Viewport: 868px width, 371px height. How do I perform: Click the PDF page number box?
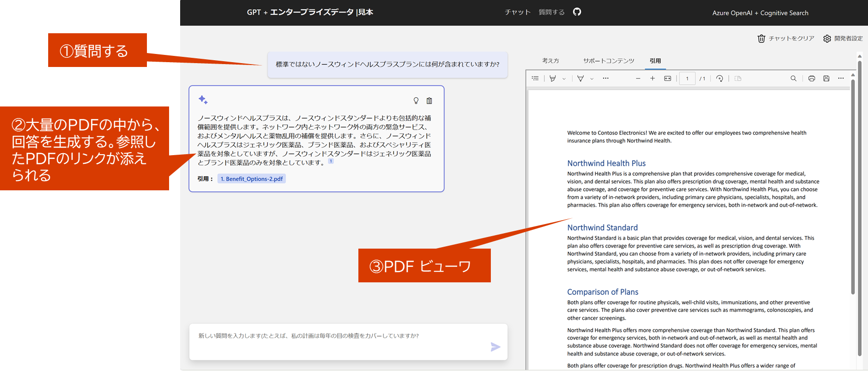point(687,79)
